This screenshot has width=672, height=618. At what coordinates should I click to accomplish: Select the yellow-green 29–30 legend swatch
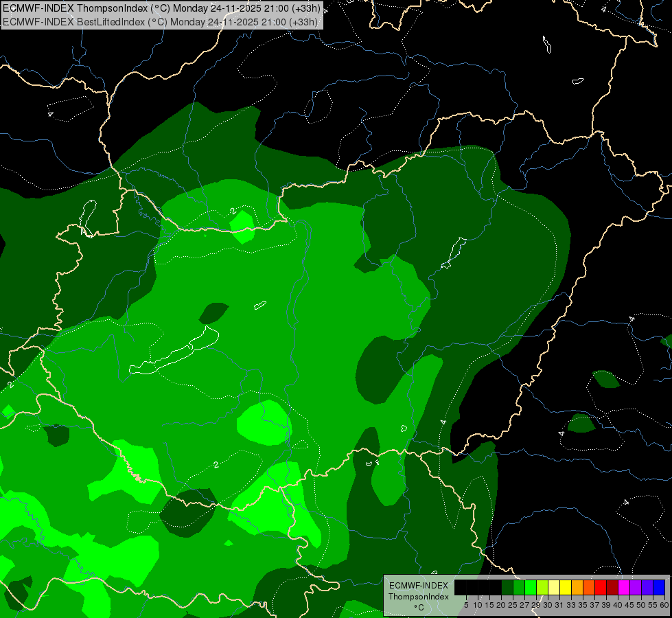click(542, 587)
